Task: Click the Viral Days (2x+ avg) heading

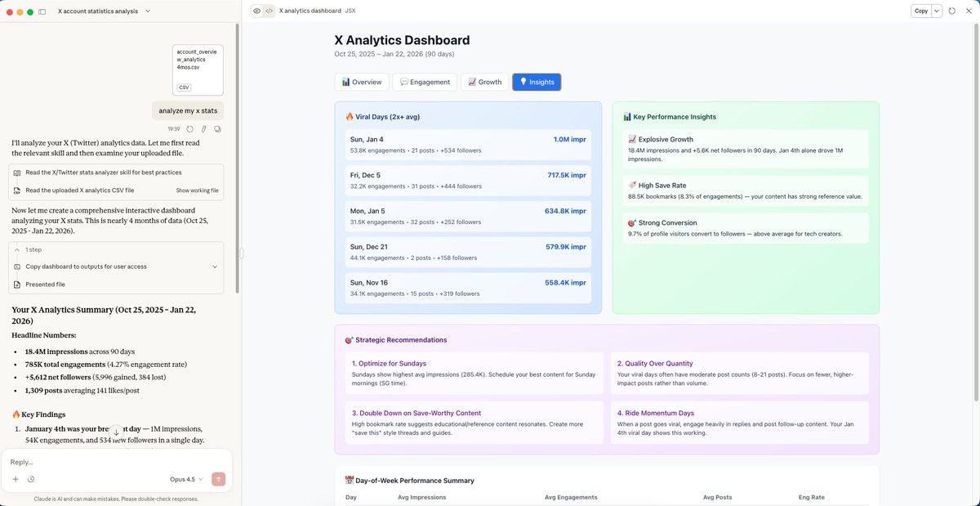Action: coord(383,117)
